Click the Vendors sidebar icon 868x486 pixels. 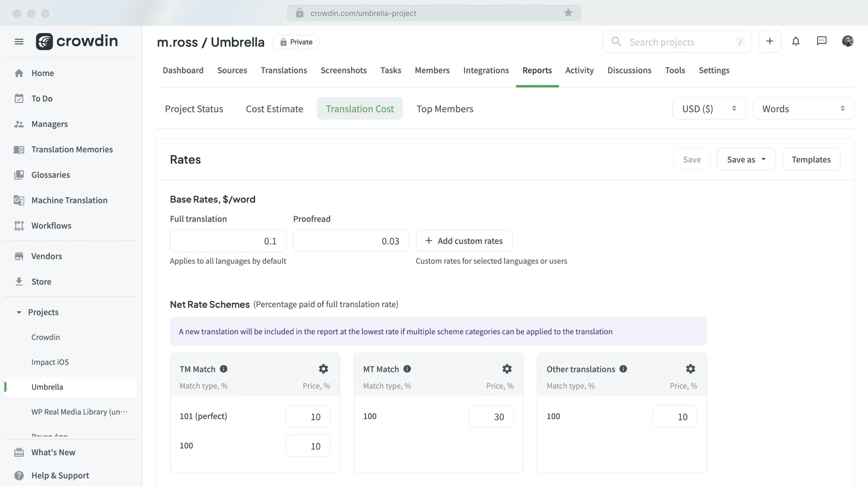19,256
